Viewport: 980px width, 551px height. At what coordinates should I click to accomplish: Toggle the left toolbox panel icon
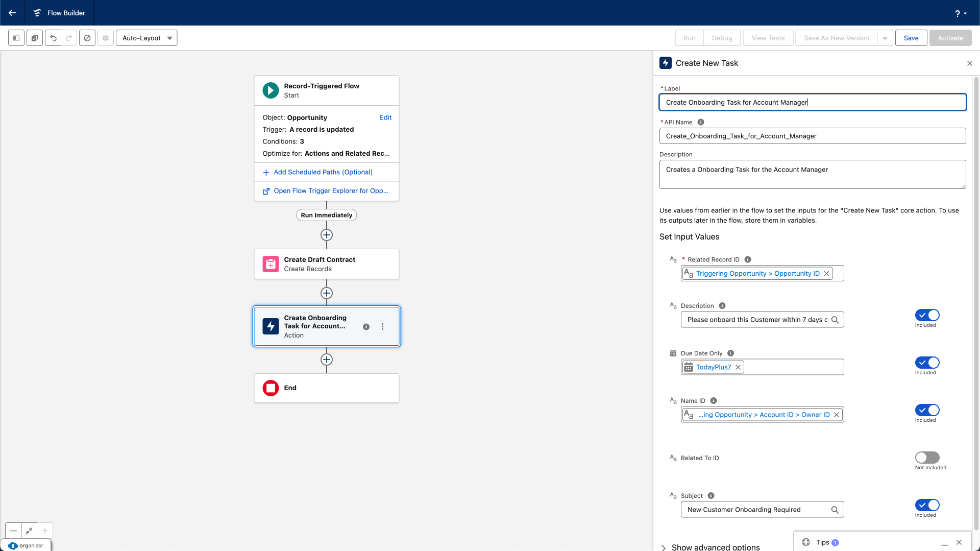16,38
